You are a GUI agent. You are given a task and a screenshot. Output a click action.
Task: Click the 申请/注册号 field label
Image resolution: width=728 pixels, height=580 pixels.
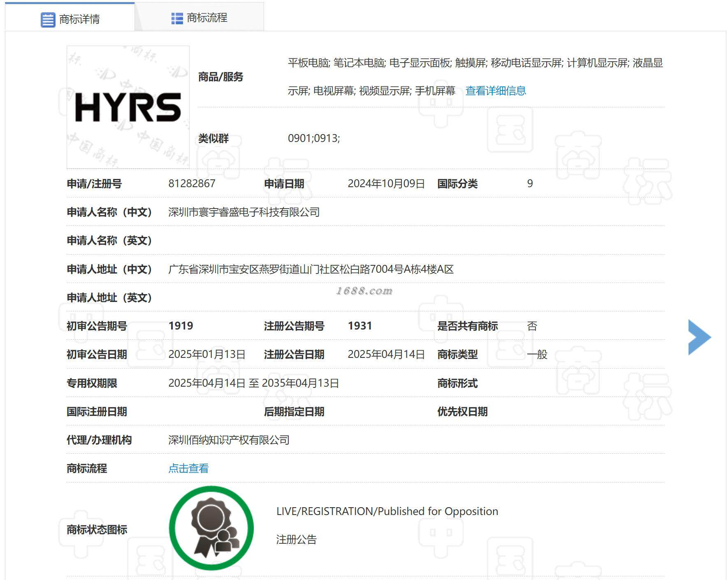(x=94, y=184)
